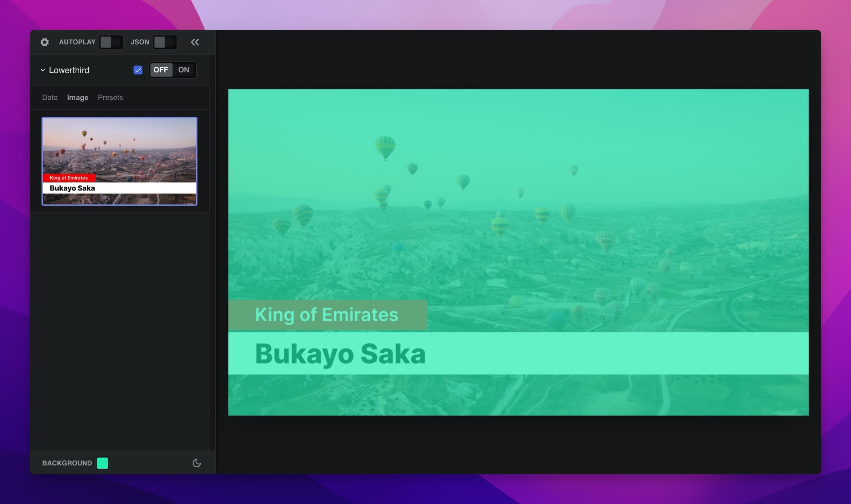Select the balloon image thumbnail
The image size is (851, 504).
(119, 161)
